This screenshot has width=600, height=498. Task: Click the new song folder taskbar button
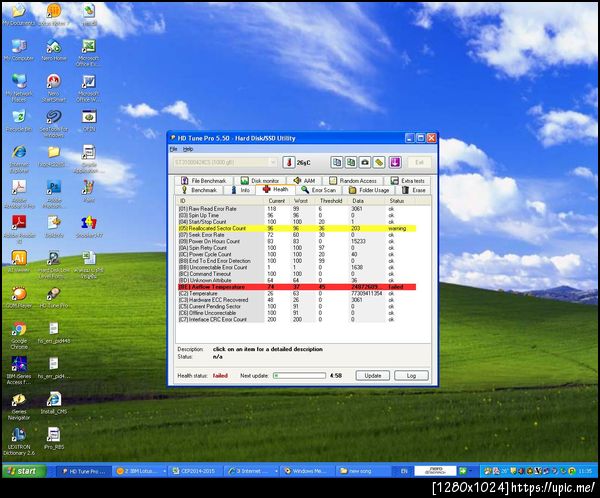pyautogui.click(x=362, y=471)
